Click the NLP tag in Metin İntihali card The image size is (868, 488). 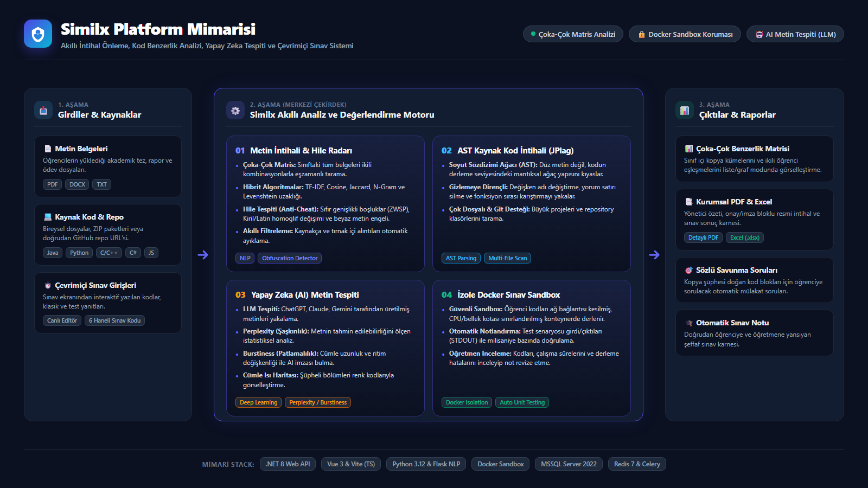(245, 258)
